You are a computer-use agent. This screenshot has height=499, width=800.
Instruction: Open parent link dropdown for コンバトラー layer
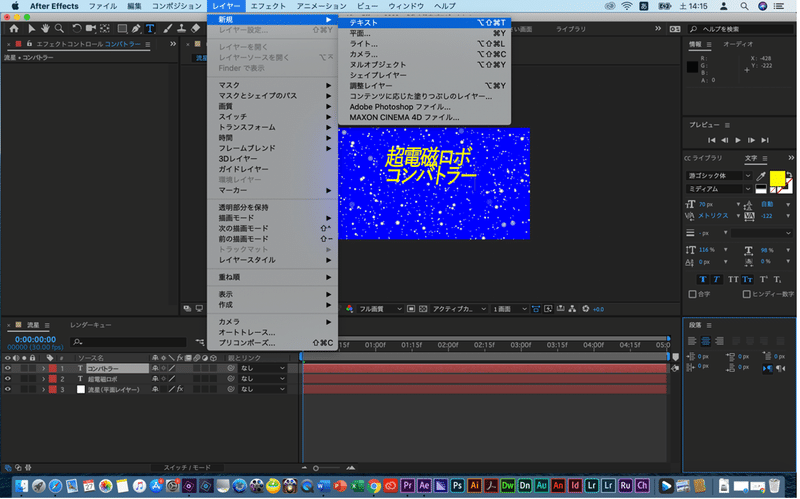263,368
